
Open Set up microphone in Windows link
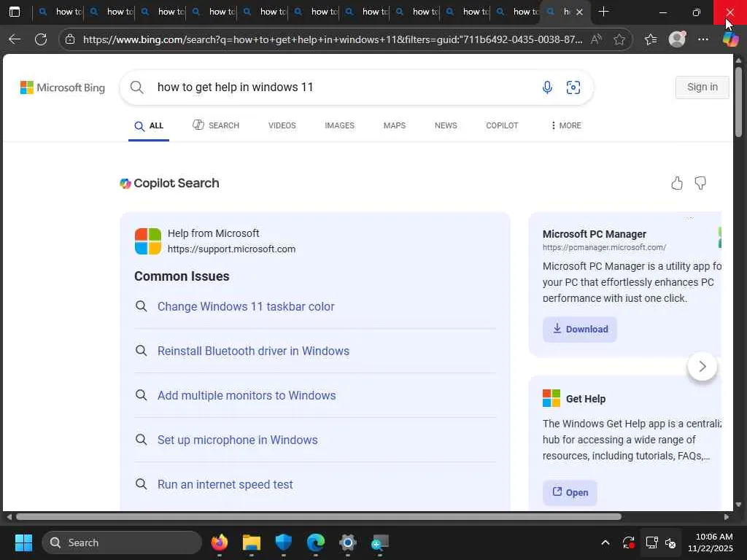pyautogui.click(x=238, y=440)
